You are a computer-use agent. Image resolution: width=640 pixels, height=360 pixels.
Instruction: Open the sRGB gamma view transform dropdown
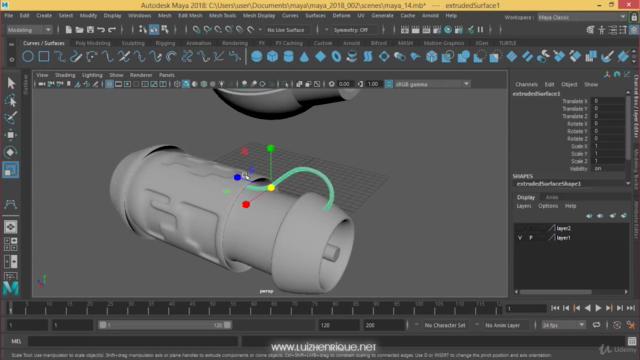coord(432,84)
